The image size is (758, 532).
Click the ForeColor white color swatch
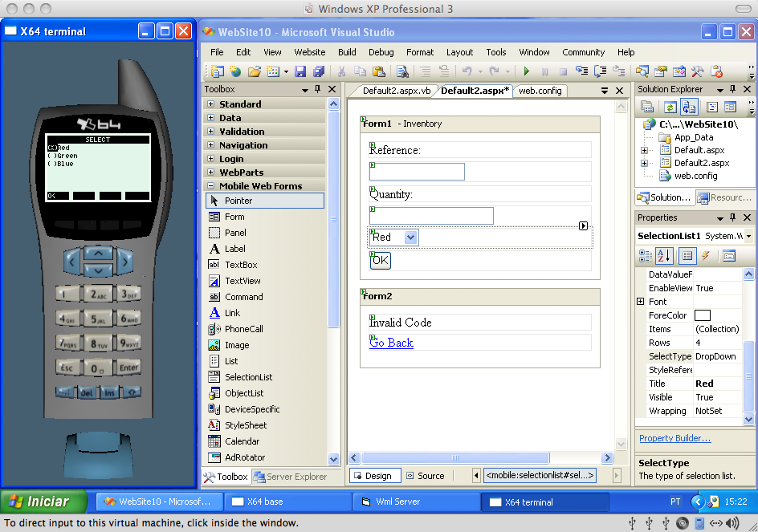[703, 315]
